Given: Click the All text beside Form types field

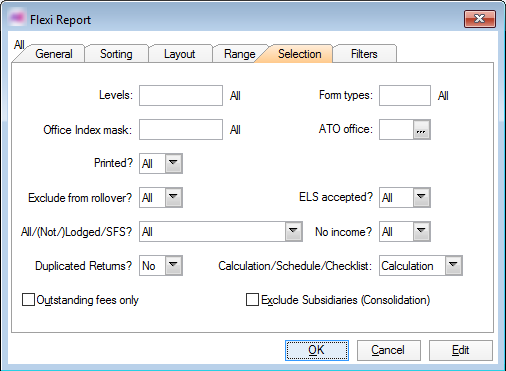Looking at the screenshot, I should tap(443, 96).
